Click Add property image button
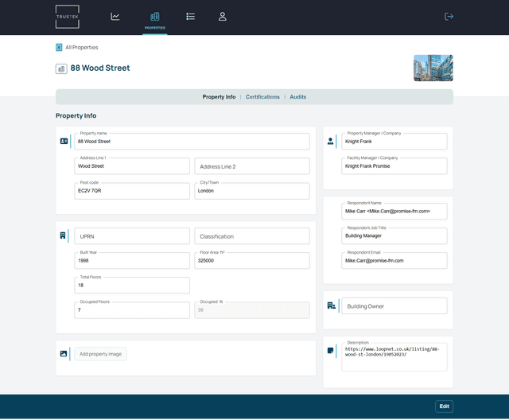Viewport: 509px width, 420px height. coord(101,354)
